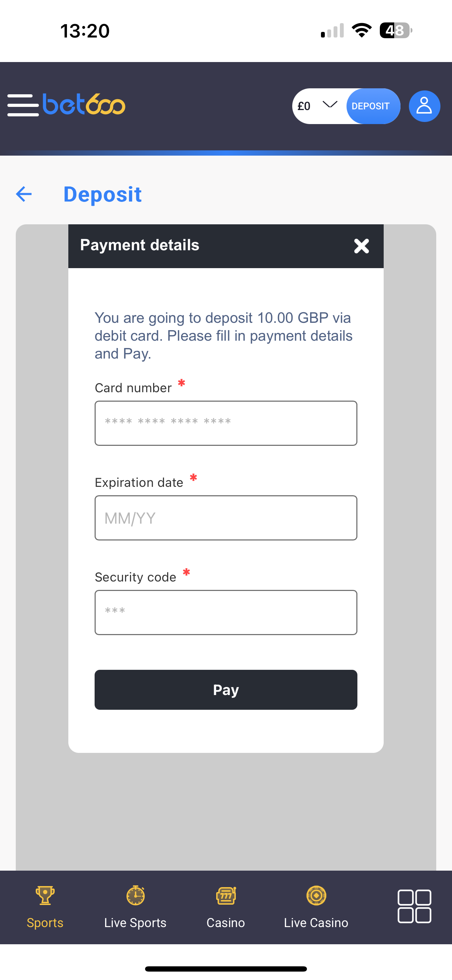Tap the £0 balance amount
The height and width of the screenshot is (980, 452).
[304, 106]
